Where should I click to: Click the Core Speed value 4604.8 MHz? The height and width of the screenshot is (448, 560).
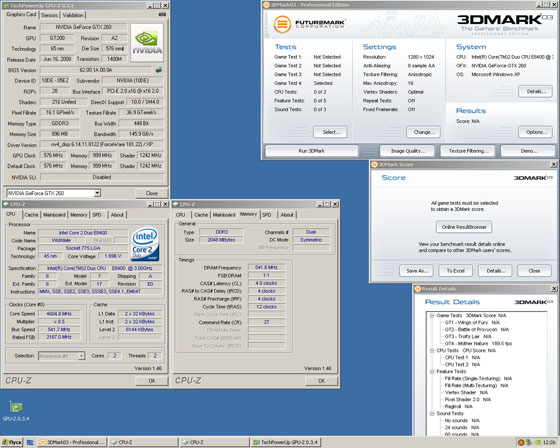(x=59, y=314)
